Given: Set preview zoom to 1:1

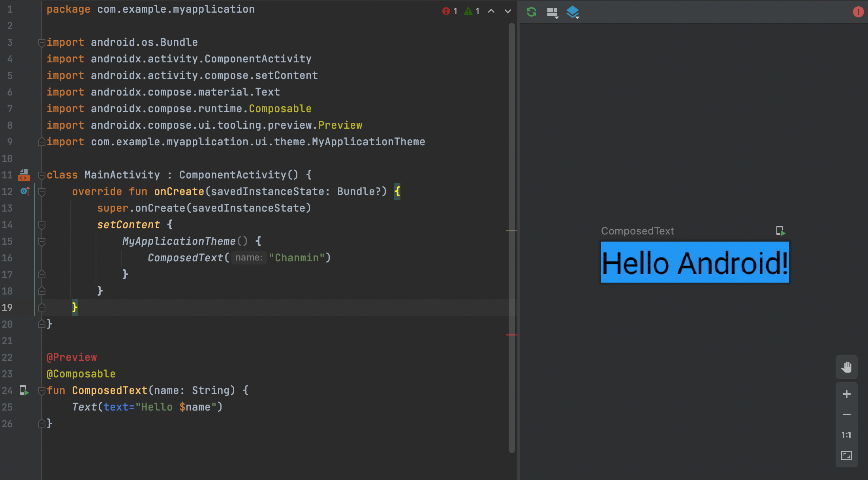Looking at the screenshot, I should (846, 435).
